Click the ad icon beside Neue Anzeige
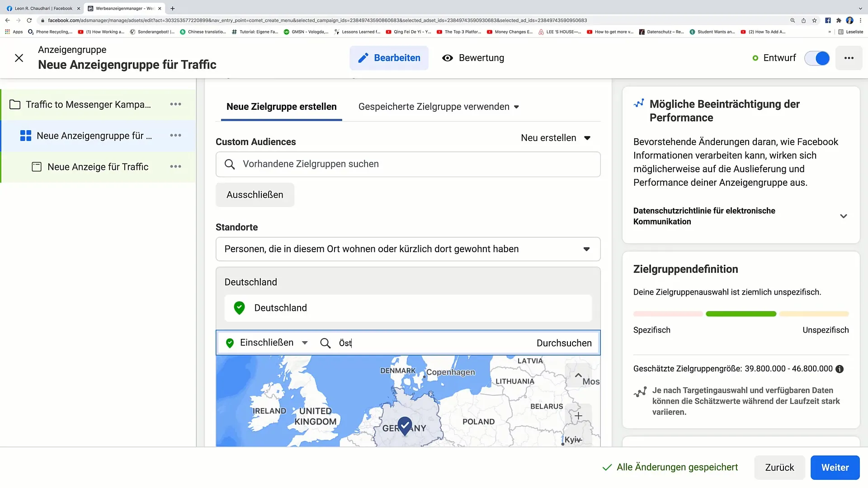 pos(37,167)
